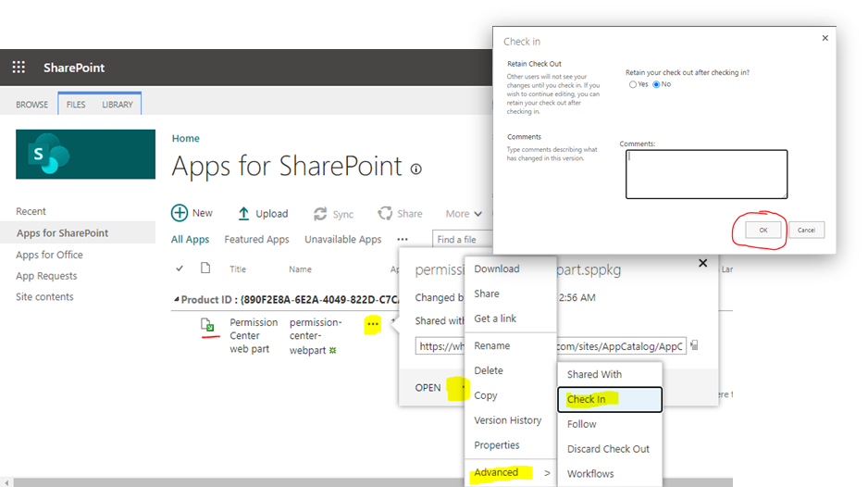
Task: Click the New label in toolbar
Action: [x=203, y=213]
